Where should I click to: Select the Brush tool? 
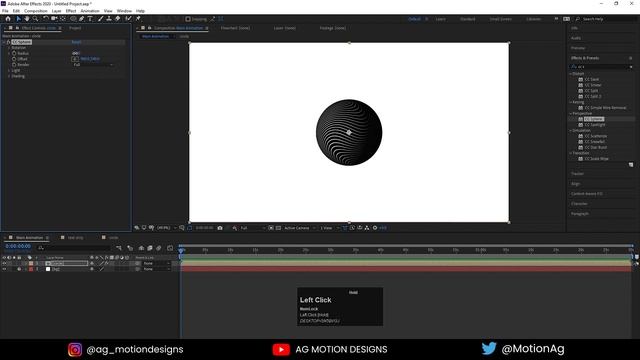100,19
